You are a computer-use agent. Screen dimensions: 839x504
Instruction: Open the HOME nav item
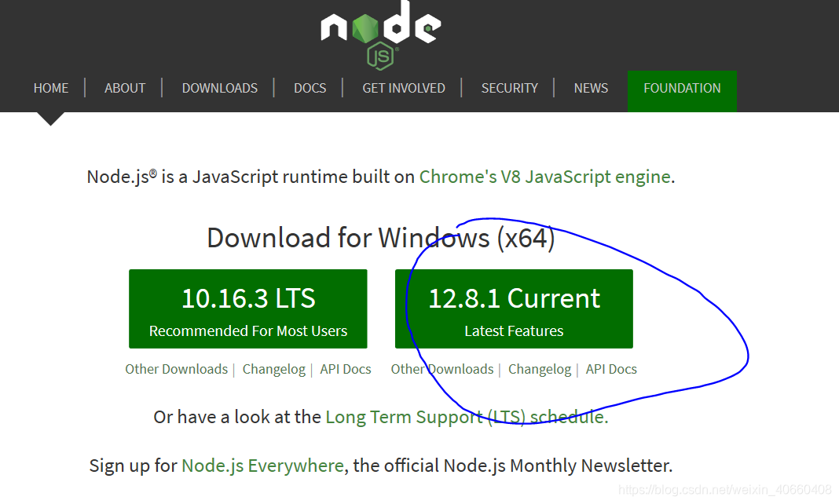click(x=51, y=88)
